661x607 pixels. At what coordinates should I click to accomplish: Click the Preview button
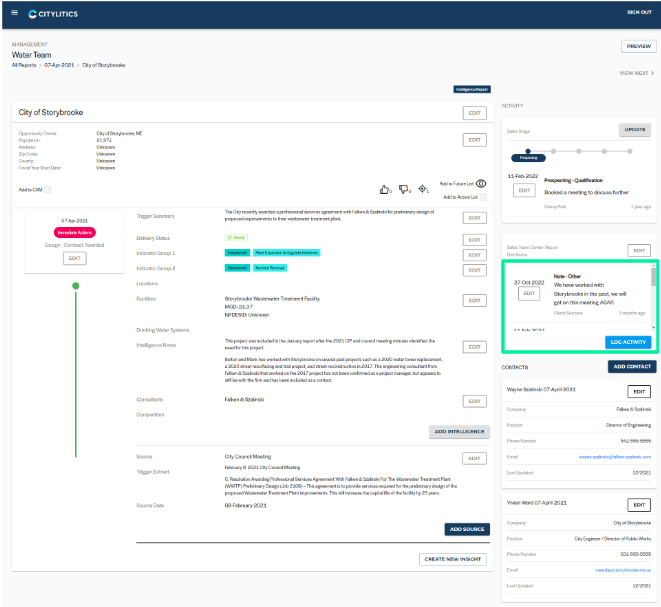coord(637,46)
